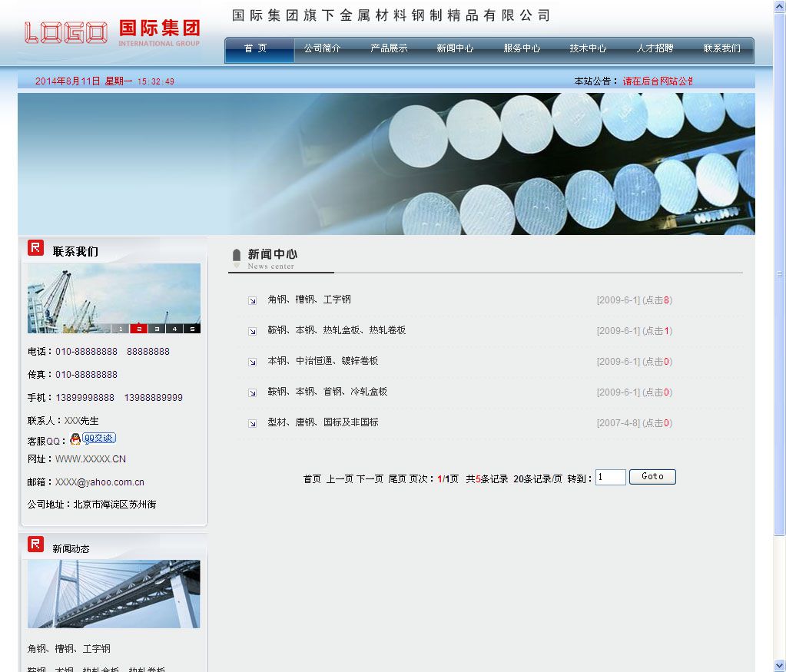The height and width of the screenshot is (672, 786).
Task: Open article 本钢、中治恒通、镀锌卷板
Action: [x=323, y=361]
